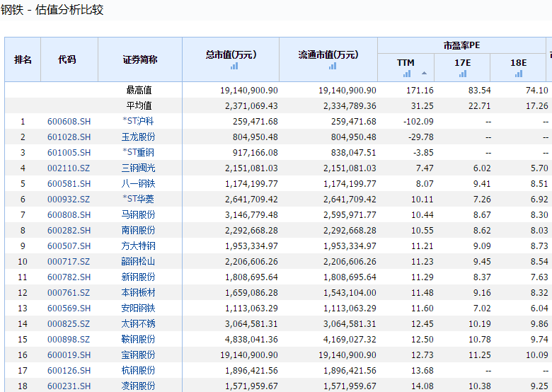The width and height of the screenshot is (552, 392).
Task: Open stock code 600507.SH
Action: (x=69, y=246)
